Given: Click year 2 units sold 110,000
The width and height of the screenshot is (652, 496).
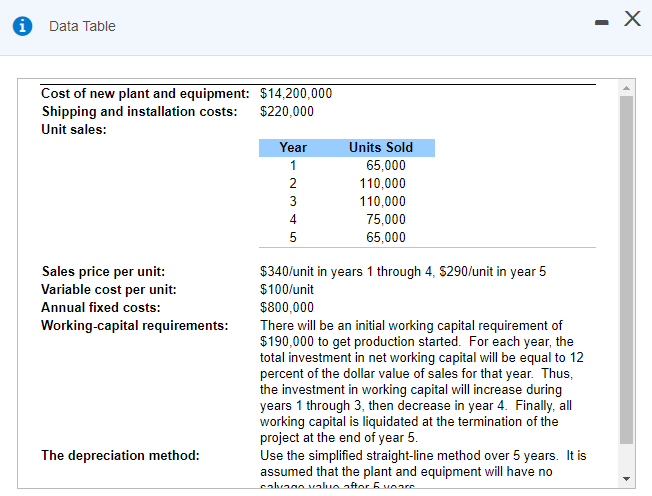Looking at the screenshot, I should pos(382,183).
